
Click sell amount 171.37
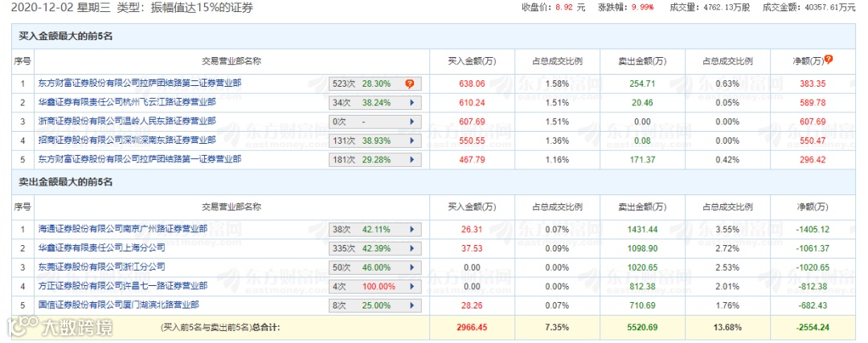643,160
